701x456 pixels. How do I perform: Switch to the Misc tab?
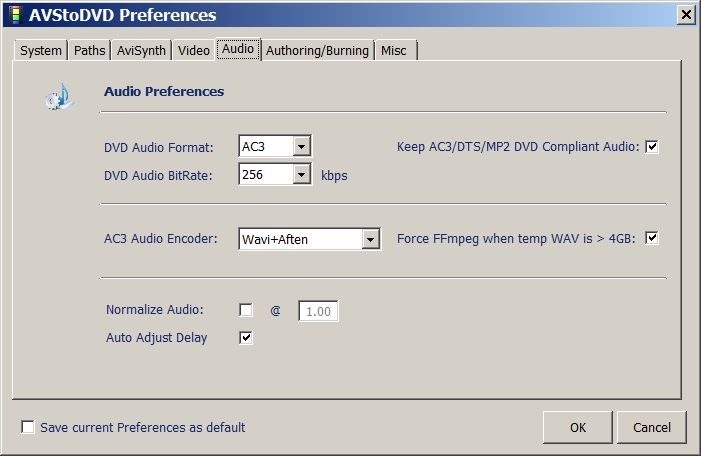[x=396, y=50]
